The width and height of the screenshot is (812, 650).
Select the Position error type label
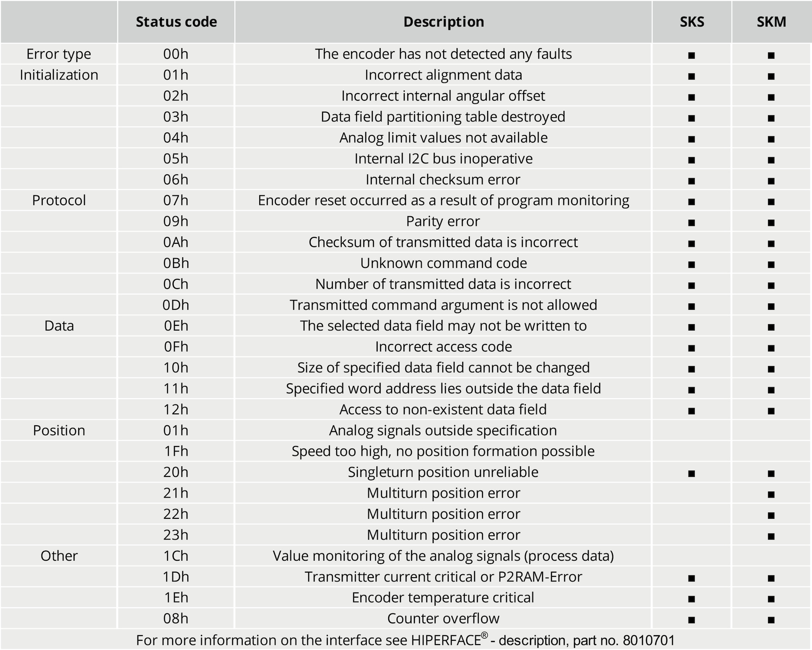tap(59, 430)
